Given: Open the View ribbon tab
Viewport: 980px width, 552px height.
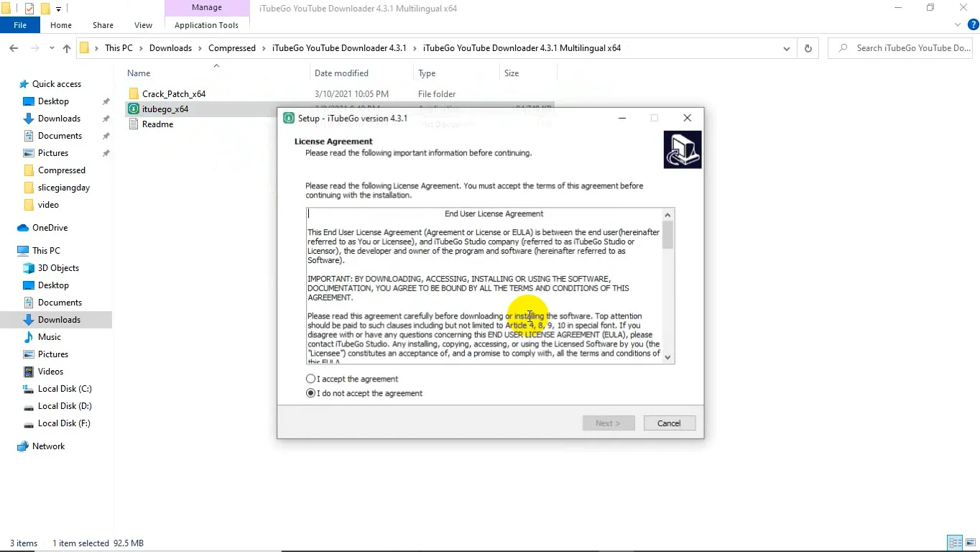Looking at the screenshot, I should pyautogui.click(x=143, y=25).
